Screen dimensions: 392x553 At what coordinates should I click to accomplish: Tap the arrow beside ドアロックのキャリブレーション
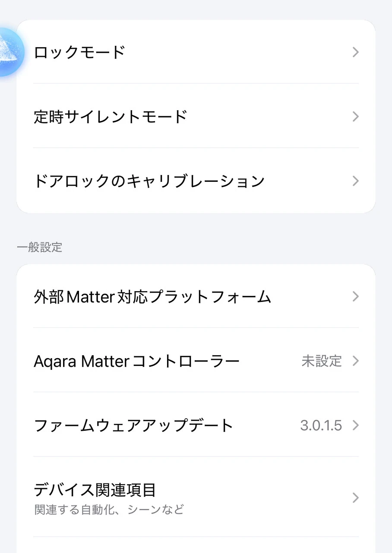click(355, 181)
